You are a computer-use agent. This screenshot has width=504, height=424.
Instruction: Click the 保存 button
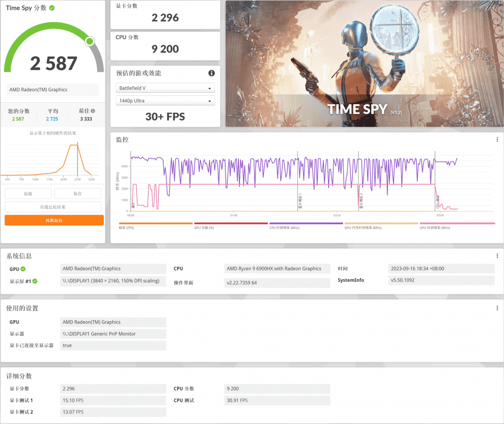click(x=78, y=194)
